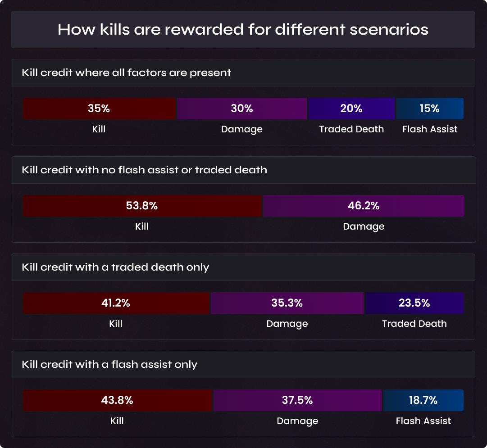Click the main title about kill rewards

(x=243, y=30)
